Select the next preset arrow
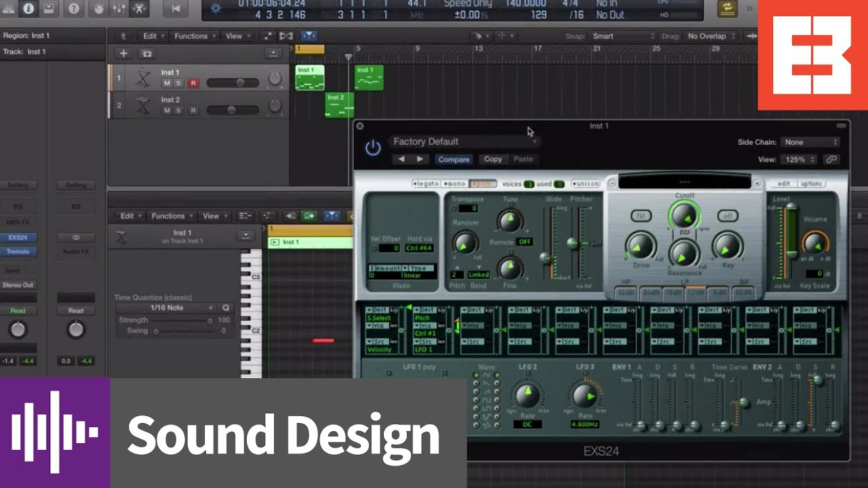The width and height of the screenshot is (868, 488). pos(420,159)
